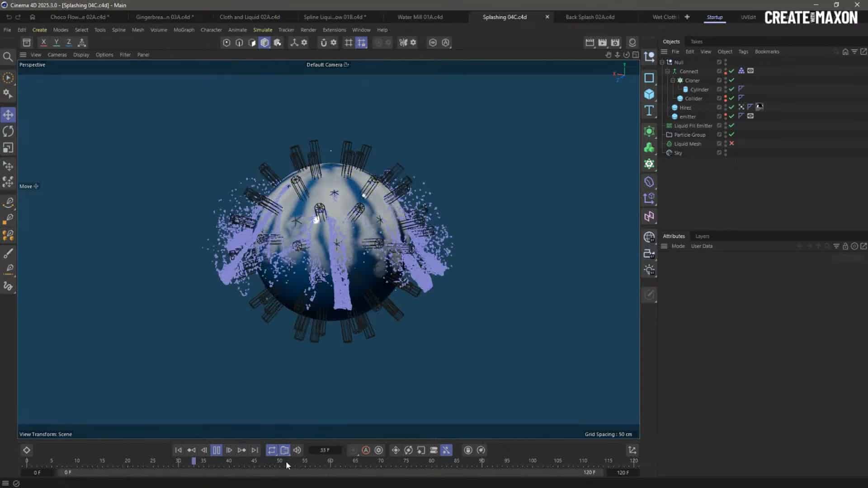
Task: Enable the Liquid Mesh object's red X toggle
Action: [731, 143]
